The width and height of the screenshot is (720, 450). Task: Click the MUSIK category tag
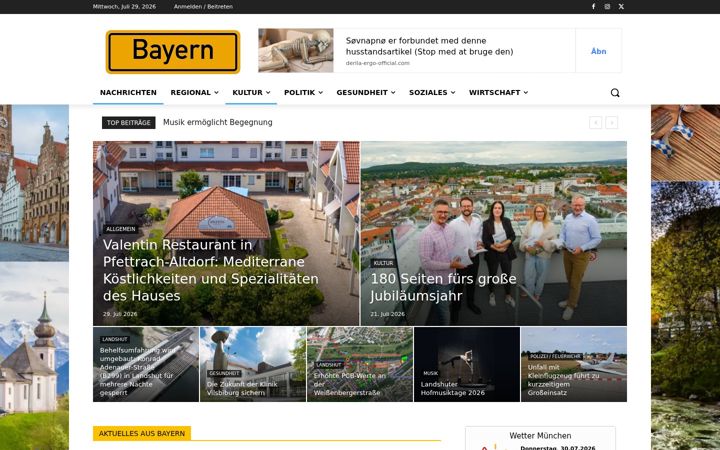[431, 373]
